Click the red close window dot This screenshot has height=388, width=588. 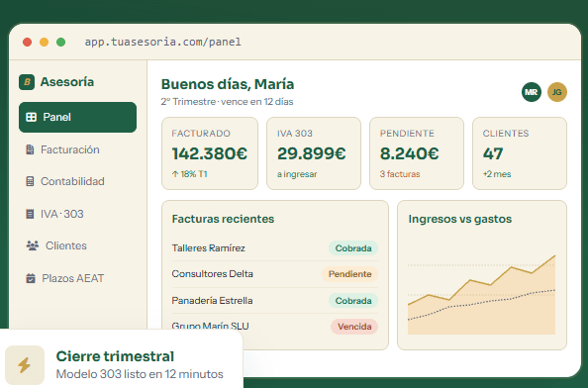[x=27, y=42]
